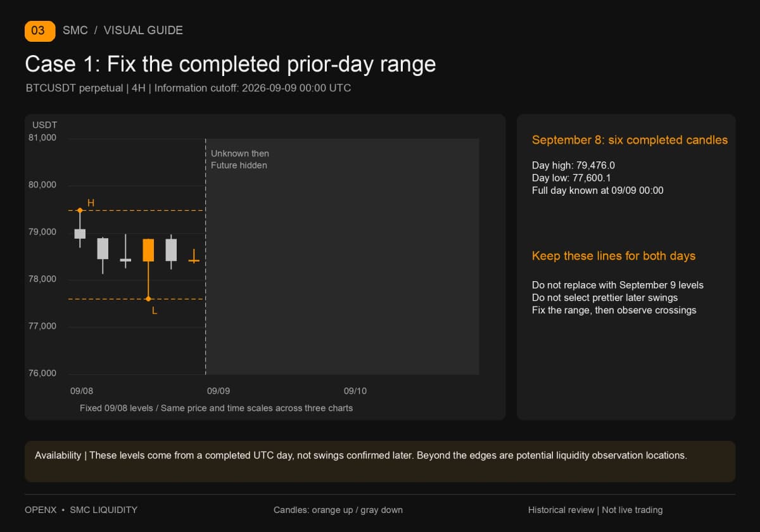The height and width of the screenshot is (532, 760).
Task: Click "Do not select prettier later swings"
Action: [605, 298]
